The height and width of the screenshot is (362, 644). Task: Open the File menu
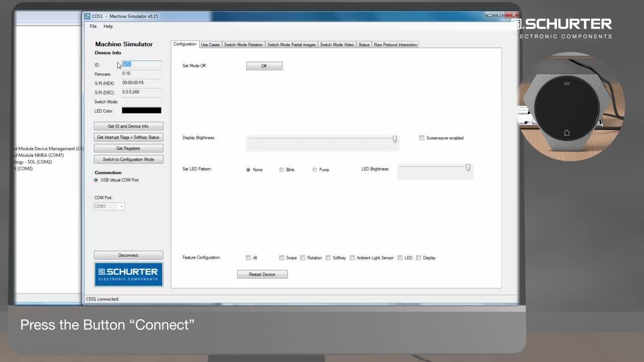93,26
